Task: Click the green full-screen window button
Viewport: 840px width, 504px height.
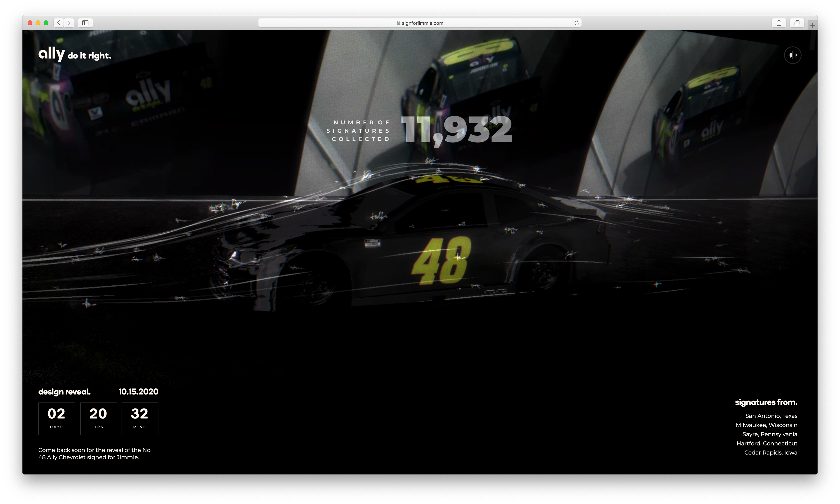Action: (x=46, y=23)
